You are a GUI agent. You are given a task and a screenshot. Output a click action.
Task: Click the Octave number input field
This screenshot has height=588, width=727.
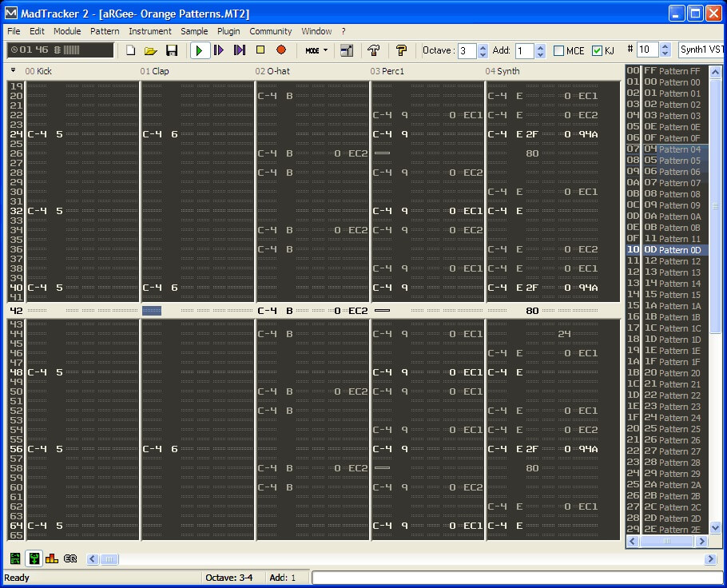pos(466,50)
